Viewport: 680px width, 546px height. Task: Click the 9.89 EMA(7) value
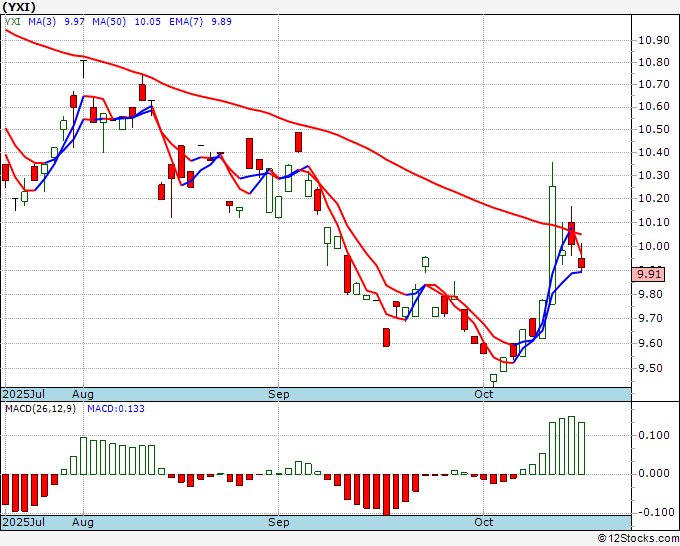pos(221,22)
